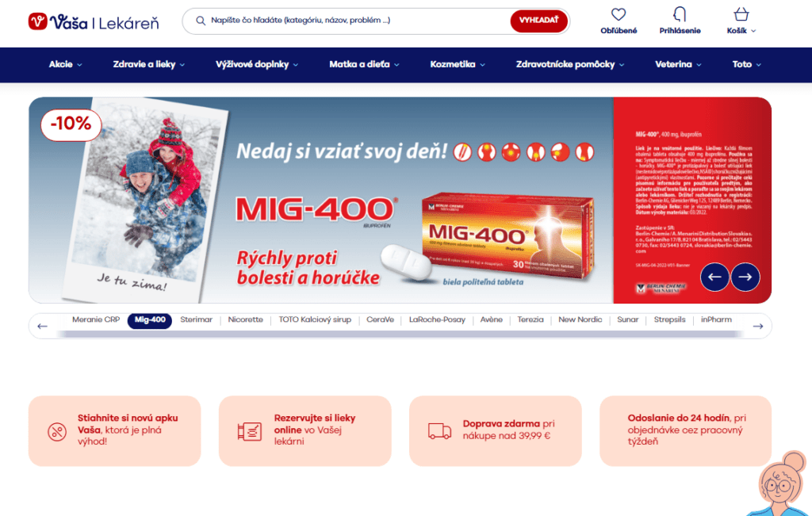Click the VYHĽADAŤ search button

tap(538, 21)
